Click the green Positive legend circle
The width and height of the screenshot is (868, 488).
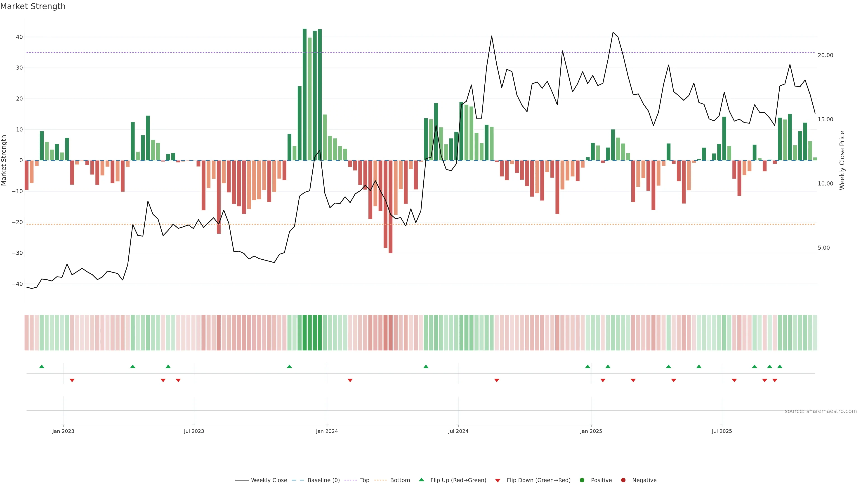tap(582, 480)
